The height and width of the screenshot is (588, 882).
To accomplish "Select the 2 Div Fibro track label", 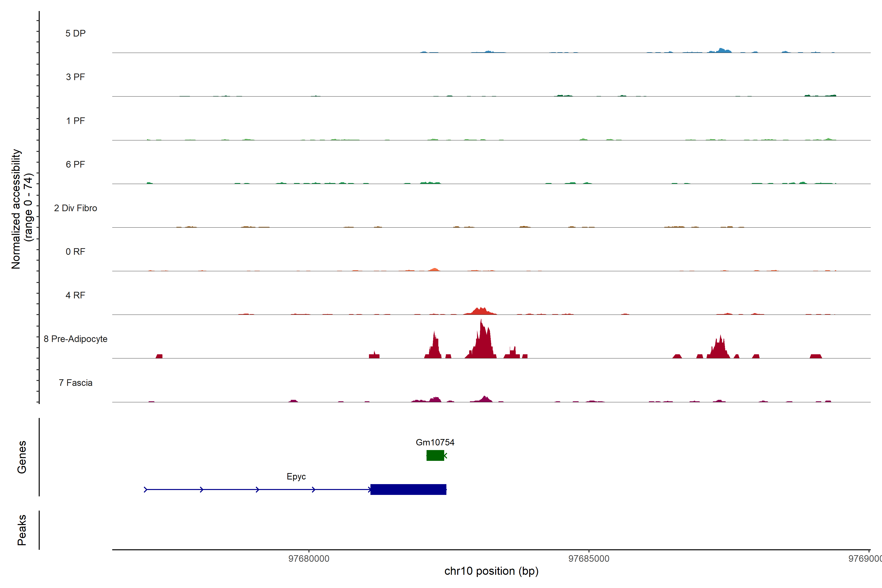I will [x=75, y=208].
